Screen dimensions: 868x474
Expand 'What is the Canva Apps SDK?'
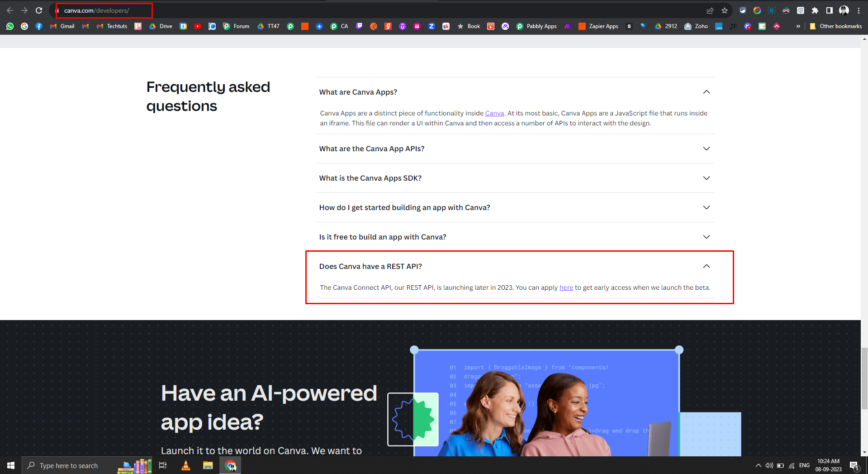click(516, 178)
